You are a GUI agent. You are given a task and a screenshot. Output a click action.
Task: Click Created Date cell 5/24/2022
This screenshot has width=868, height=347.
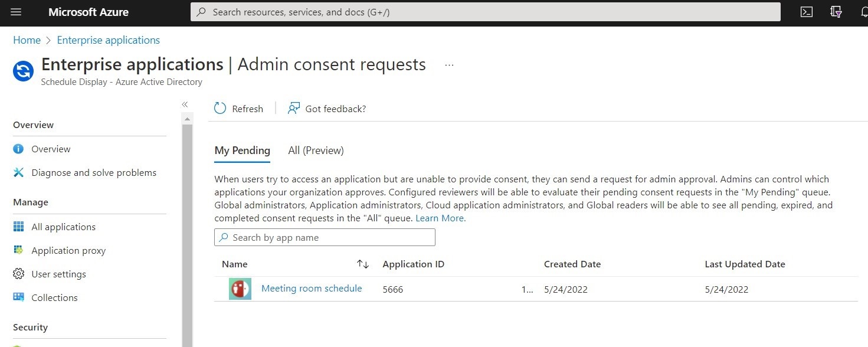[x=566, y=289]
